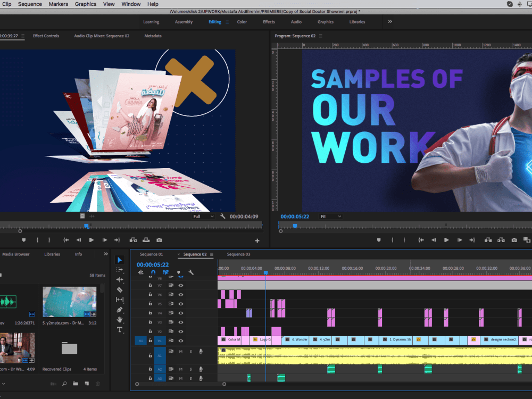Click the timeline blue playhead marker
This screenshot has height=399, width=532.
coord(265,272)
